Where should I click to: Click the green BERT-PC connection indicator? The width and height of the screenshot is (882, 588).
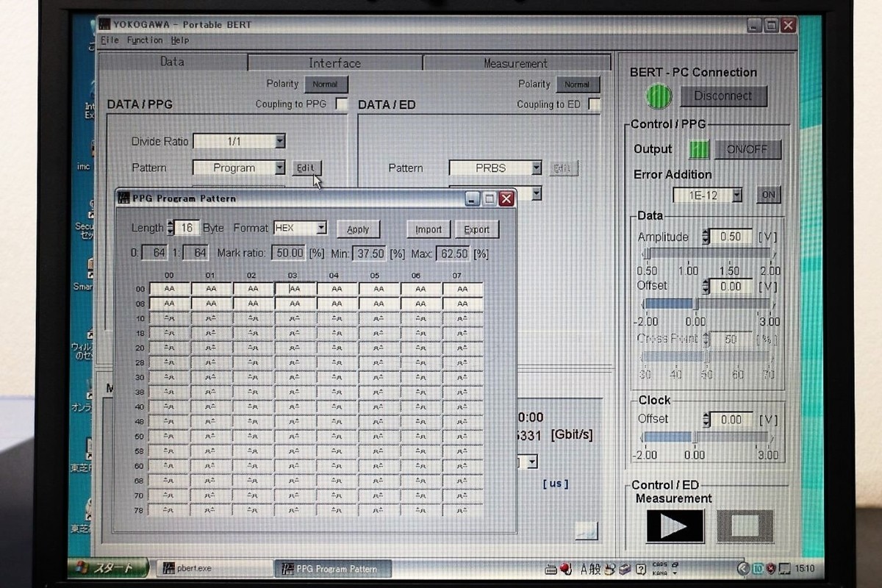tap(659, 96)
